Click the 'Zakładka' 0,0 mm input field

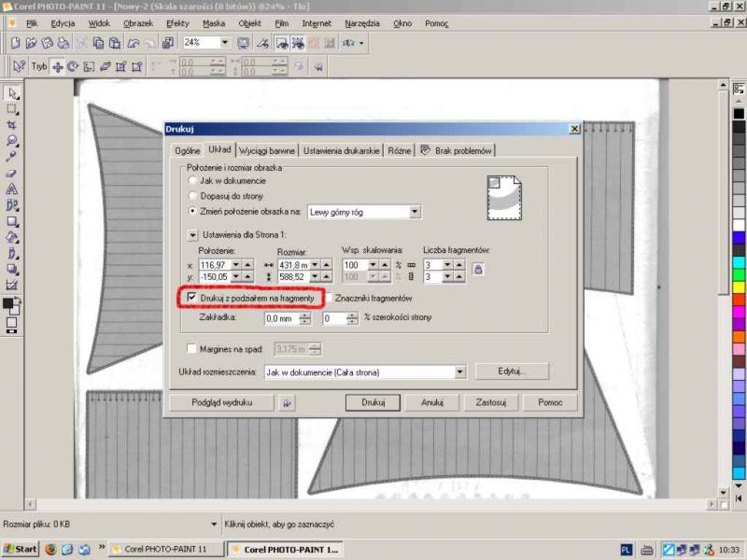click(282, 318)
